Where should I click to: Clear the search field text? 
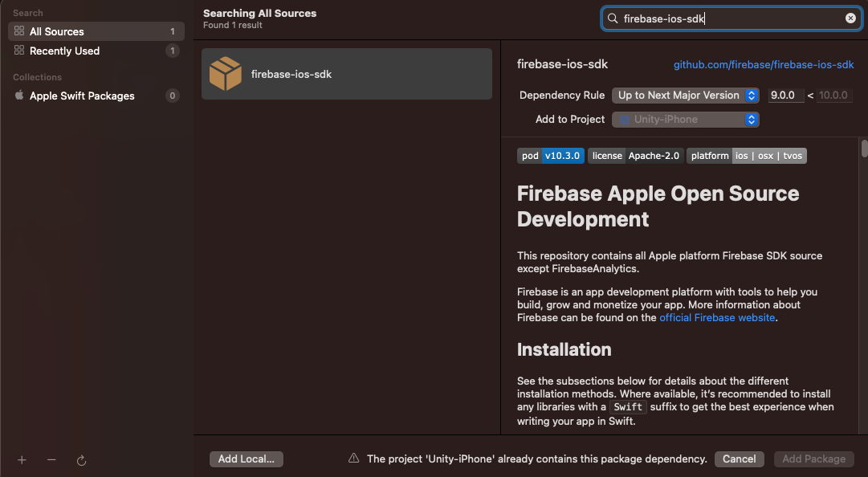pos(850,18)
